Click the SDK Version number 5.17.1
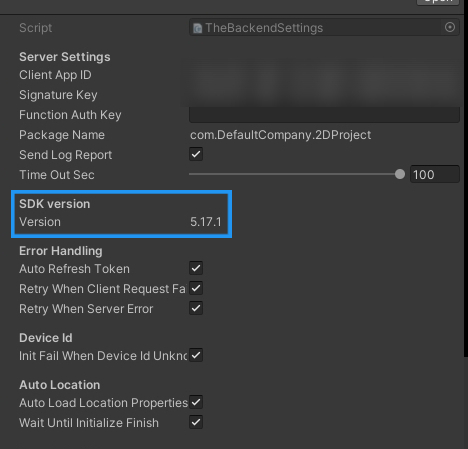468x449 pixels. (206, 222)
